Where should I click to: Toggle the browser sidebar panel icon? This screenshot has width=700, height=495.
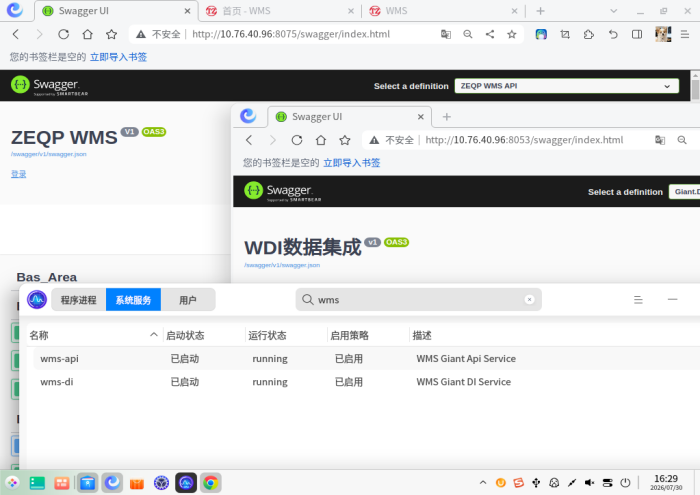637,34
